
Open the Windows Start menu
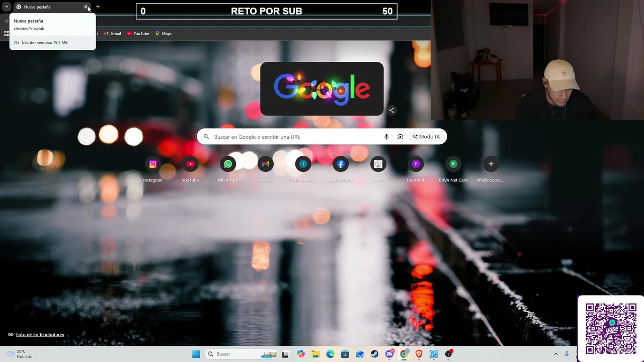tap(196, 354)
